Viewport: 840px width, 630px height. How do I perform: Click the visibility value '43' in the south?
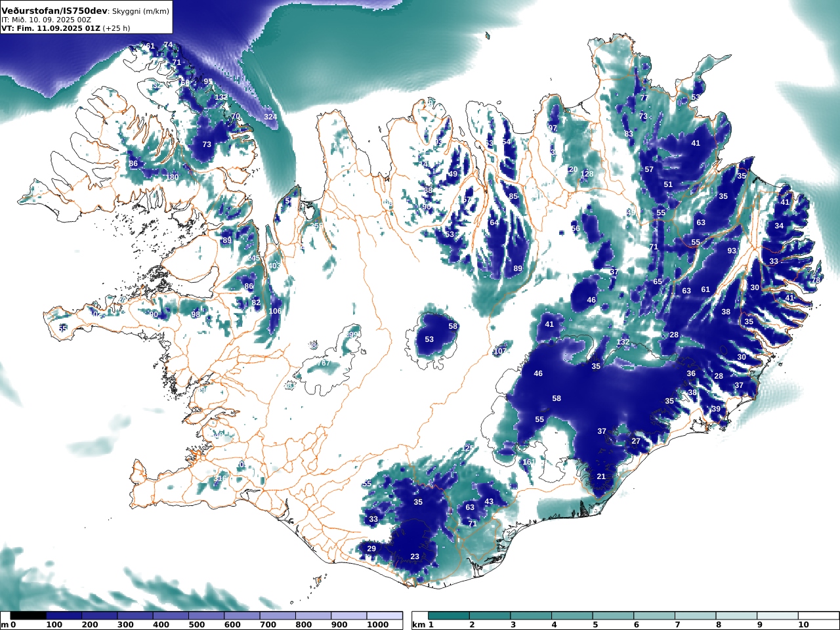[x=489, y=501]
